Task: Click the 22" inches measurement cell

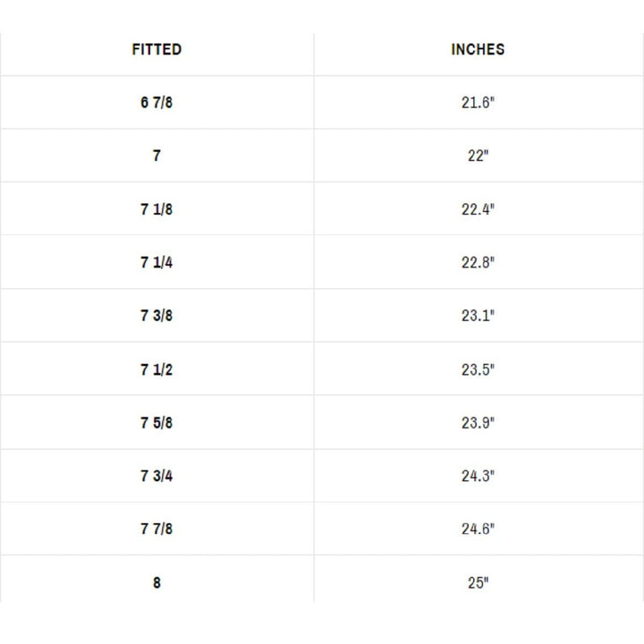Action: coord(478,157)
